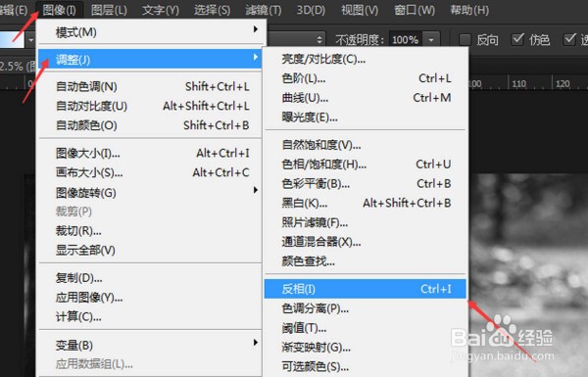Expand the 模式(M) submenu
The image size is (588, 377).
[150, 32]
